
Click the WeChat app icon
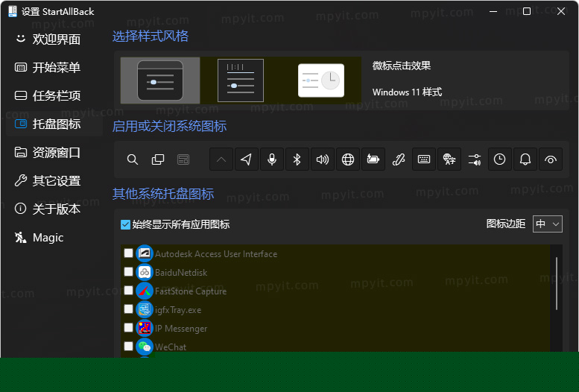[145, 347]
